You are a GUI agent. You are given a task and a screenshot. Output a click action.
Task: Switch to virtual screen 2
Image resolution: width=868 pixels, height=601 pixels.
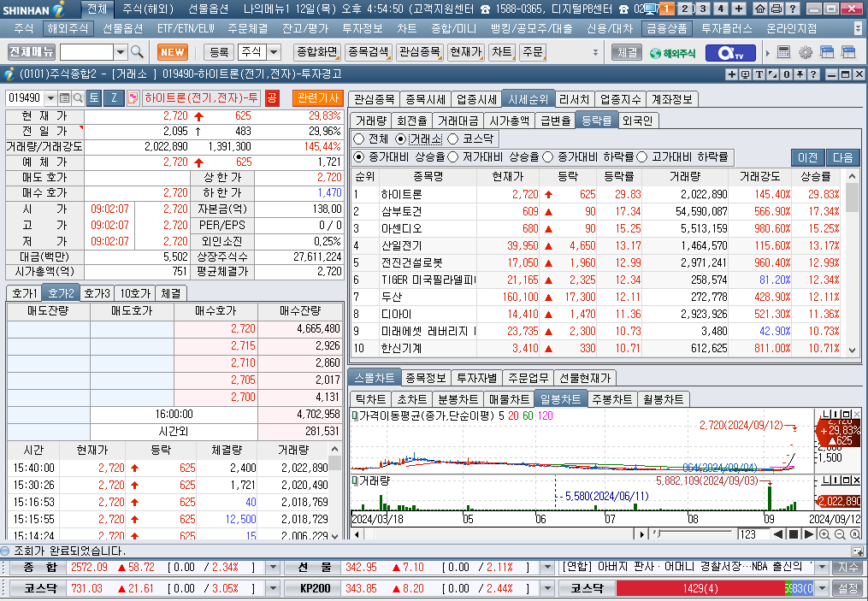coord(685,9)
